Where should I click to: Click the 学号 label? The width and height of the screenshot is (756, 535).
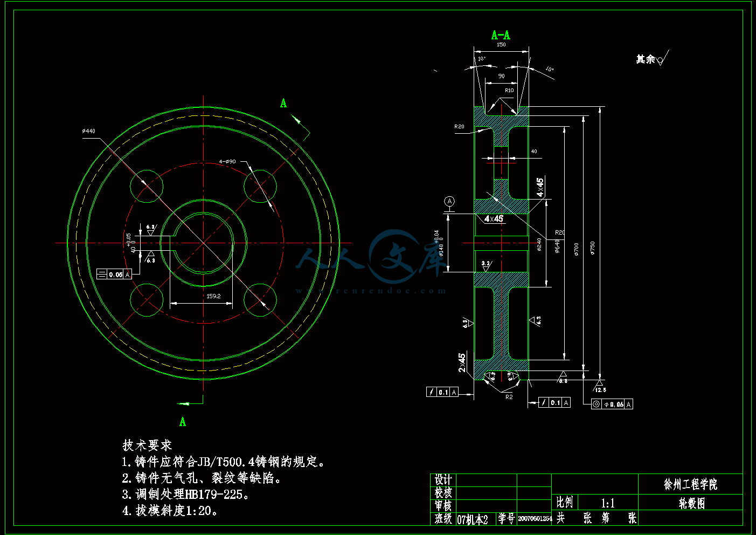507,518
